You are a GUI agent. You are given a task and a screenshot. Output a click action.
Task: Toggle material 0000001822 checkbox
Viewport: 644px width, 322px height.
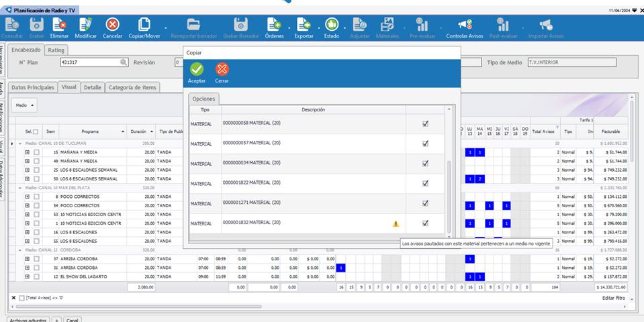(426, 183)
